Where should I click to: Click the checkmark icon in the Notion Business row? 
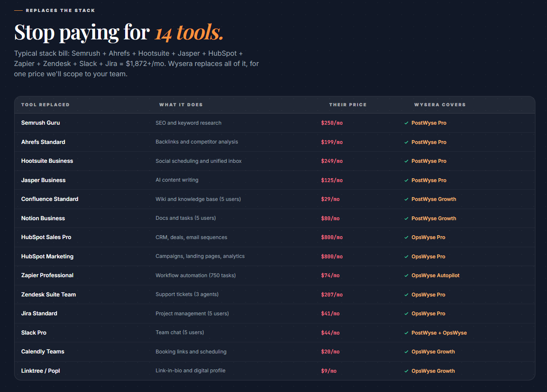(406, 218)
